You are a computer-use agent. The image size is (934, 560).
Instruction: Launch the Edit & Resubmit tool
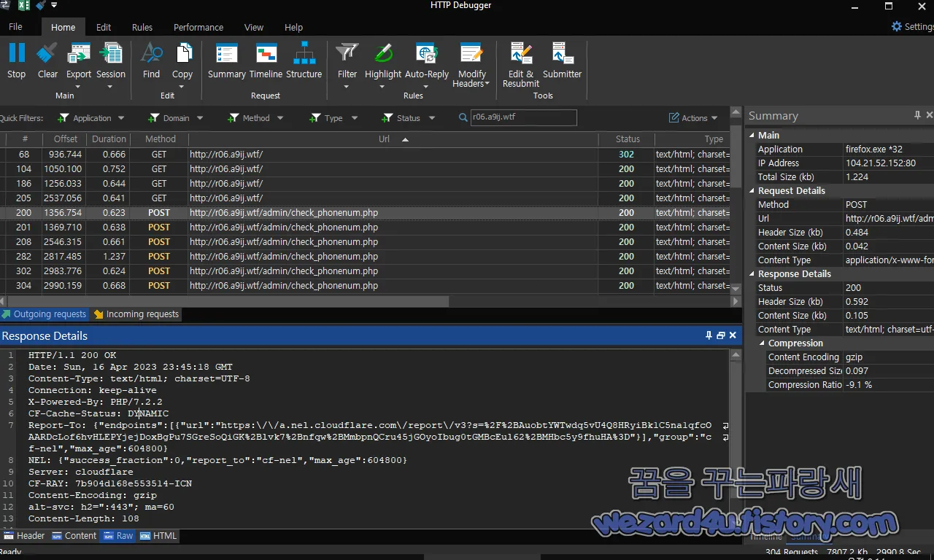pos(521,66)
